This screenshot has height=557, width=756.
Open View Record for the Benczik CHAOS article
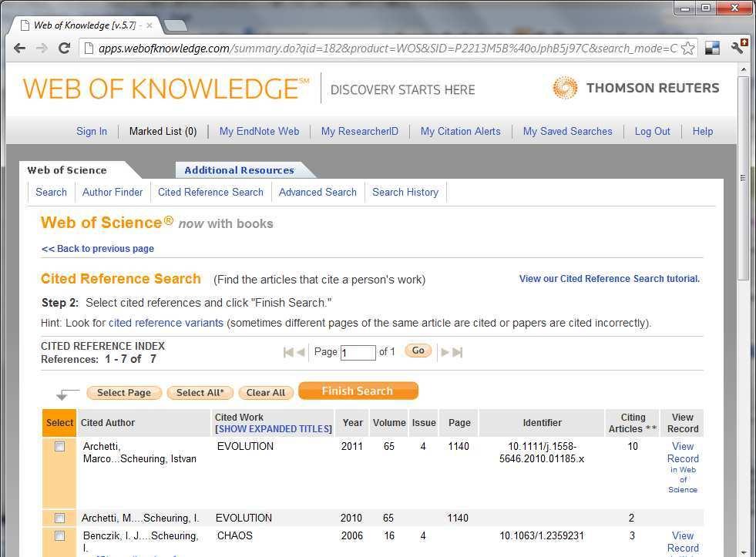coord(683,542)
